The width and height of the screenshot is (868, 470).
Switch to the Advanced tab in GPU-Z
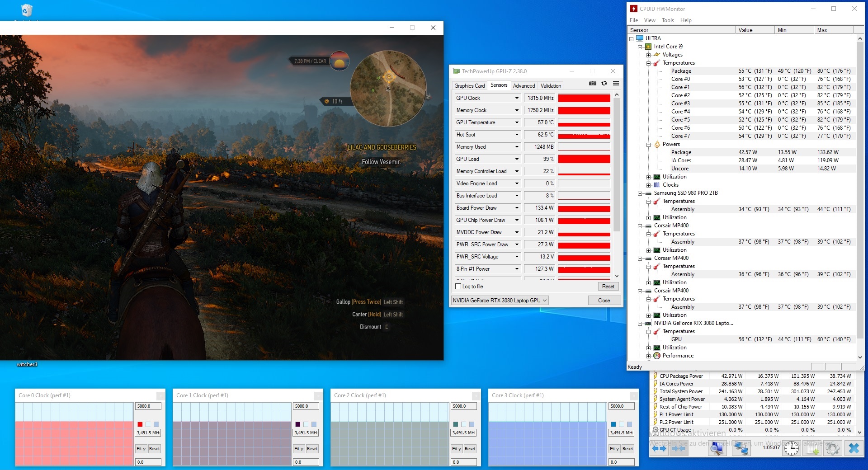click(524, 86)
